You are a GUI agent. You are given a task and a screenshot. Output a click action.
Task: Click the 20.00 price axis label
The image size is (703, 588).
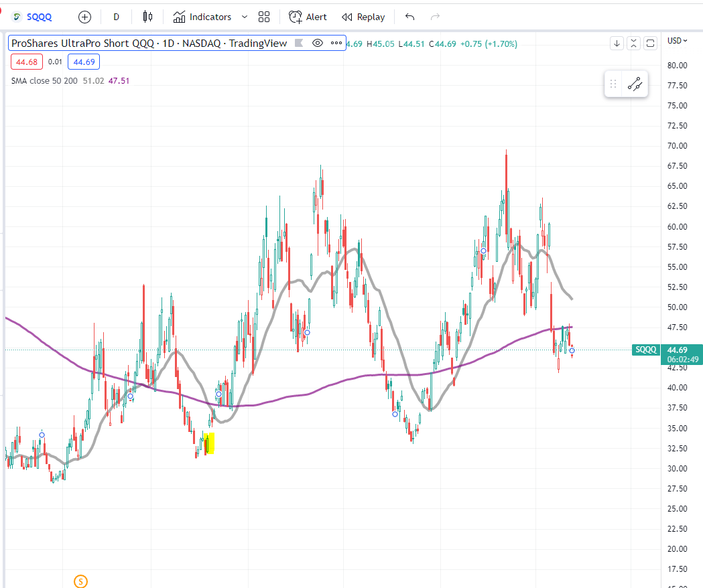[x=677, y=548]
